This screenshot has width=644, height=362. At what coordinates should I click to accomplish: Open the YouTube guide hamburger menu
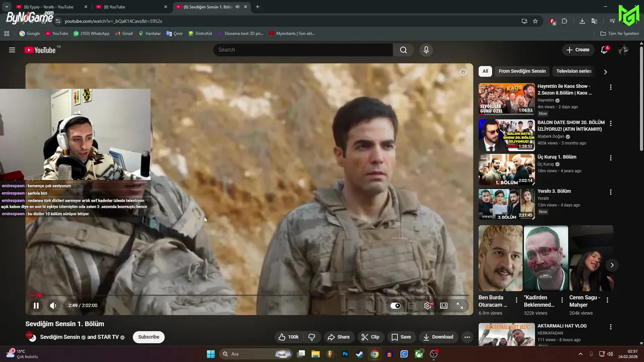tap(12, 50)
